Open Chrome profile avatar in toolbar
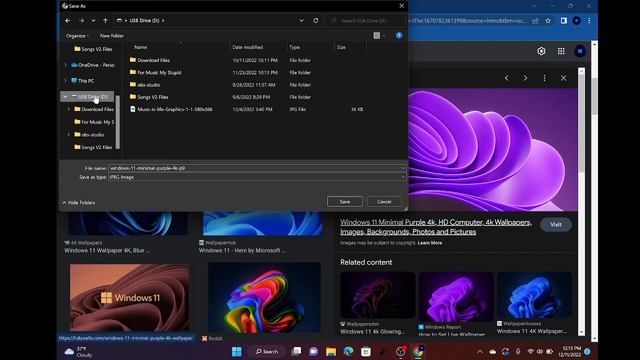Viewport: 640px width, 360px height. (x=576, y=21)
